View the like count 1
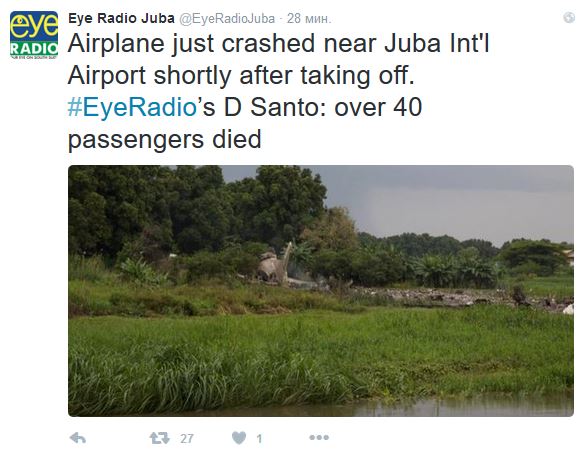Image resolution: width=582 pixels, height=454 pixels. click(x=259, y=439)
